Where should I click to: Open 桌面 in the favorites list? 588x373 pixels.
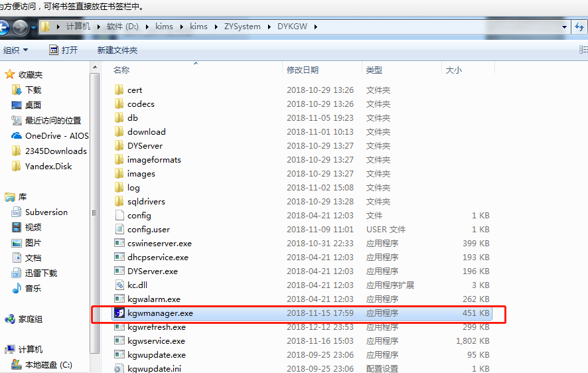33,106
